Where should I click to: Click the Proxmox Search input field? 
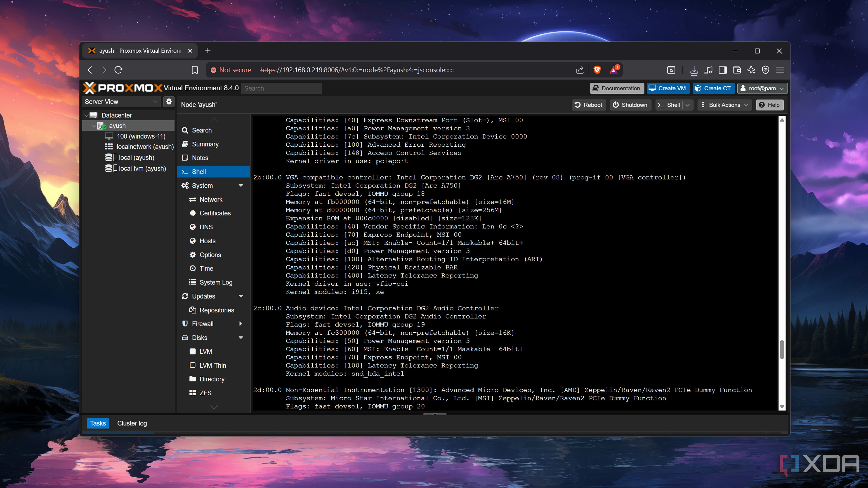[282, 88]
